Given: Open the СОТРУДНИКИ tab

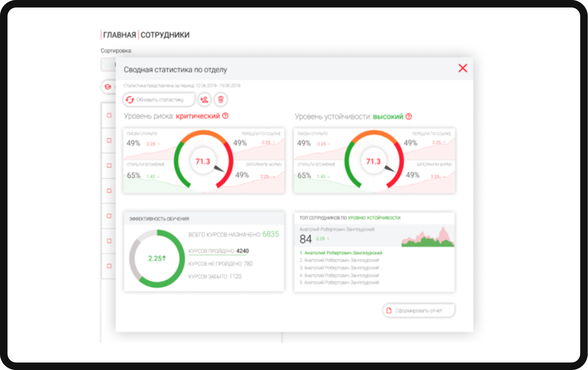Looking at the screenshot, I should pyautogui.click(x=165, y=35).
